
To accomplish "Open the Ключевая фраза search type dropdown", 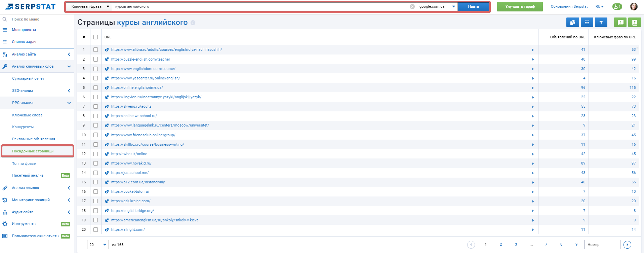I will pyautogui.click(x=89, y=6).
